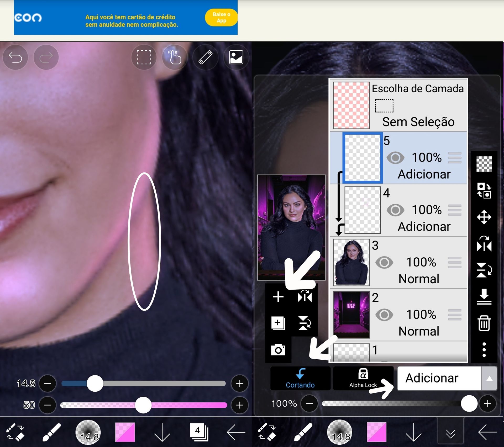Select layer 4 thumbnail
Image resolution: width=504 pixels, height=447 pixels.
[362, 210]
